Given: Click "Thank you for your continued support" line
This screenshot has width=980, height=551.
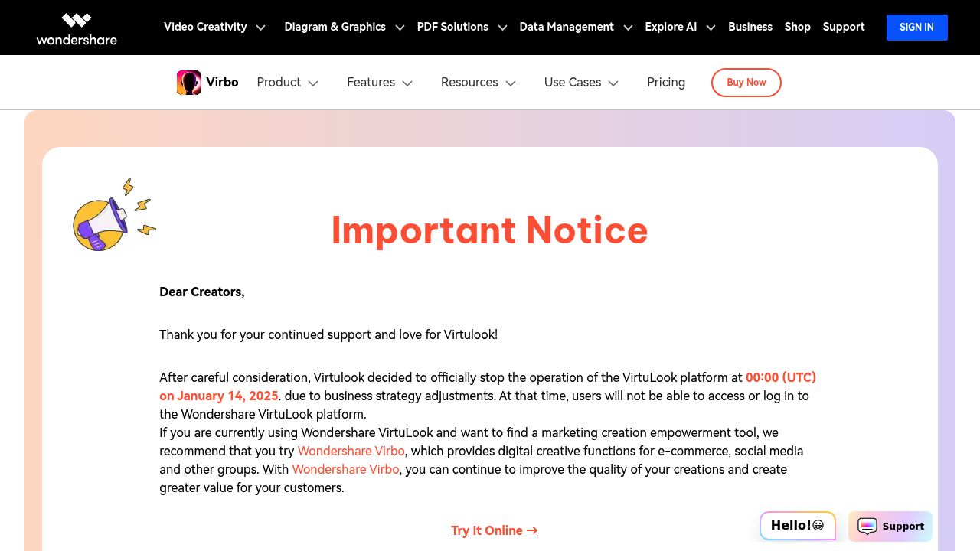Looking at the screenshot, I should tap(328, 334).
